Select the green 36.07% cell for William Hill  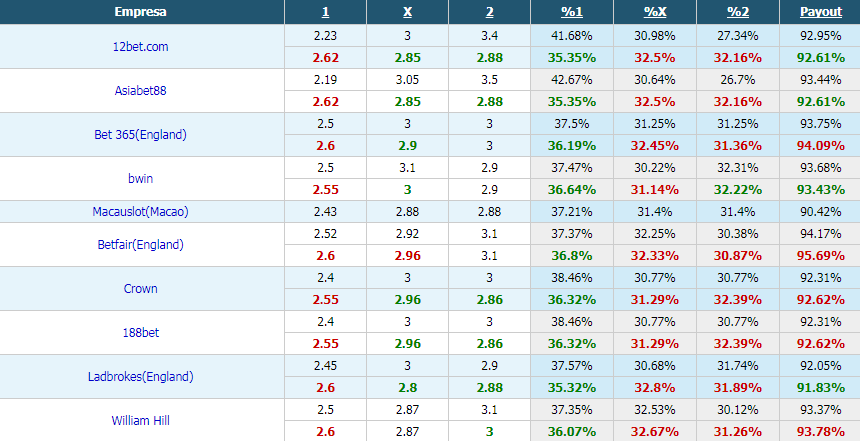pyautogui.click(x=572, y=431)
